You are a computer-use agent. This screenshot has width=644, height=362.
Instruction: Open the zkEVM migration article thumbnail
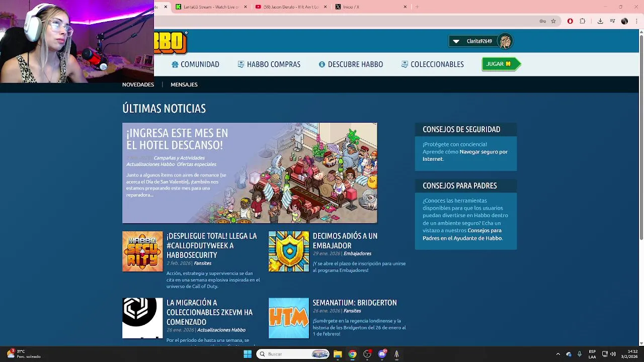[142, 318]
